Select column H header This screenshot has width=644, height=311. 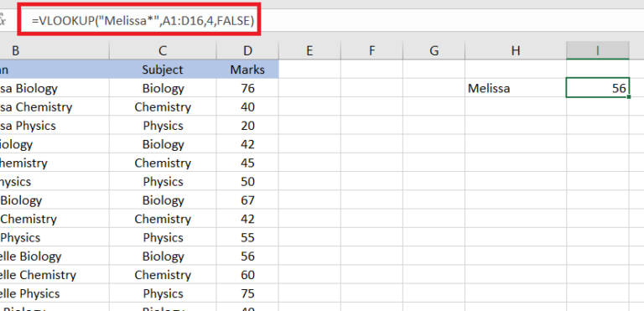click(516, 50)
